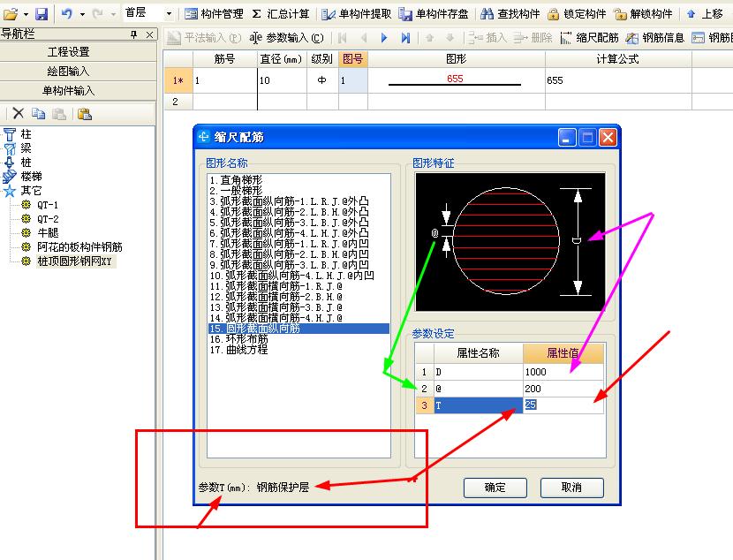Click 缩尺配筋 toolbar button
Viewport: 733px width, 560px height.
tap(589, 38)
